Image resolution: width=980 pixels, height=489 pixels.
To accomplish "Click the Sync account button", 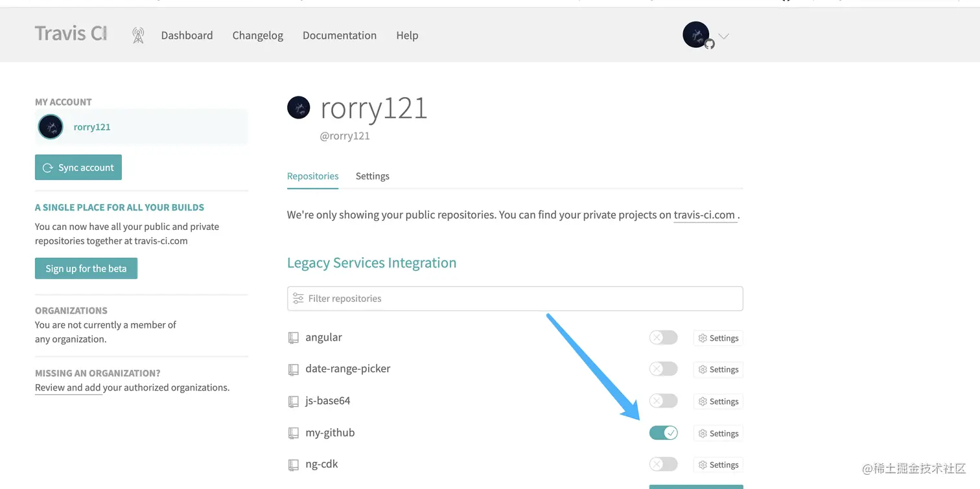I will (78, 167).
